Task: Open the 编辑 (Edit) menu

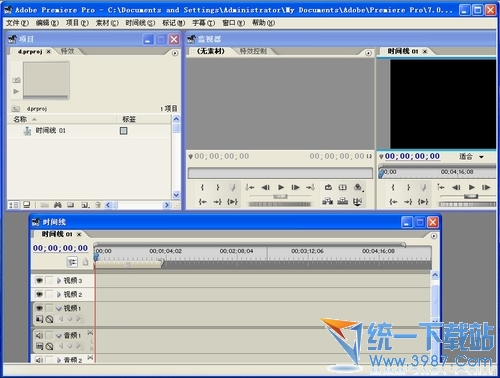Action: [47, 23]
